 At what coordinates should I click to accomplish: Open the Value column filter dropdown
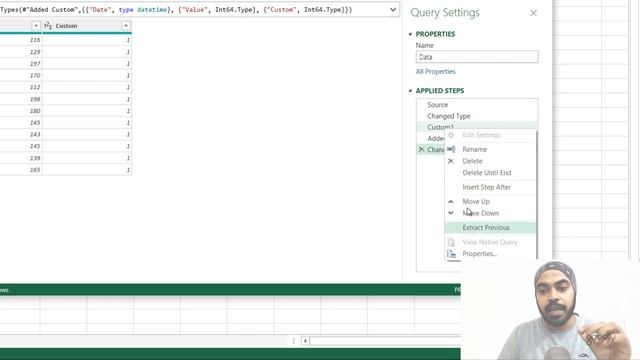(36, 26)
